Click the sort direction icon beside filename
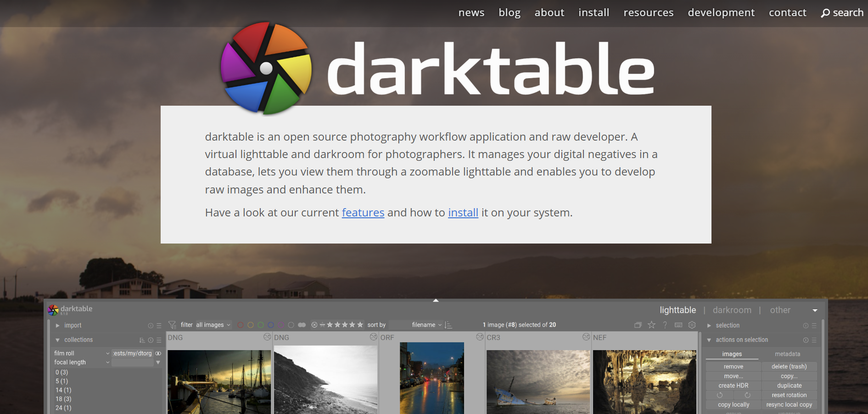The image size is (868, 414). coord(448,325)
